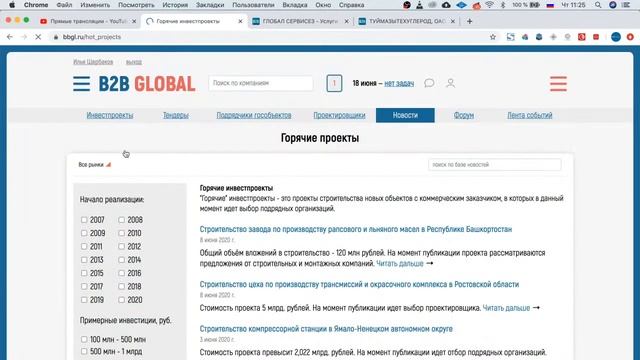Select the Новости nav tab
The width and height of the screenshot is (640, 360).
click(x=405, y=115)
